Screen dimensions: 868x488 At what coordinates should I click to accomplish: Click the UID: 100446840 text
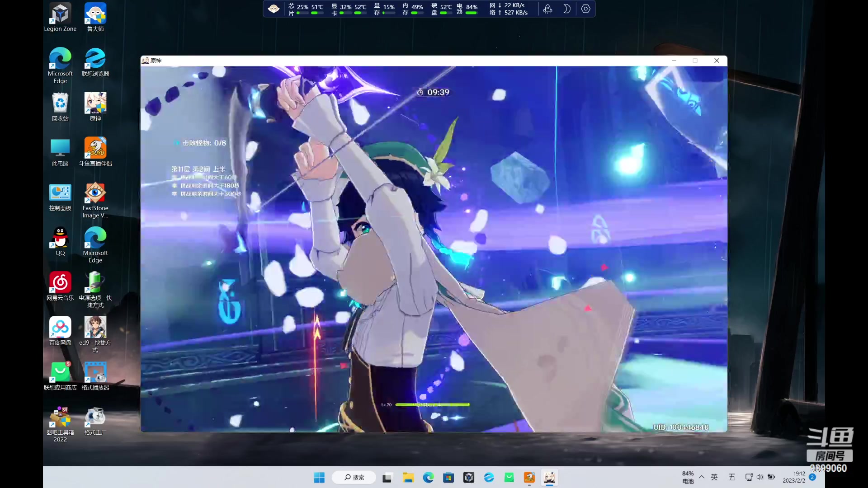click(x=681, y=427)
